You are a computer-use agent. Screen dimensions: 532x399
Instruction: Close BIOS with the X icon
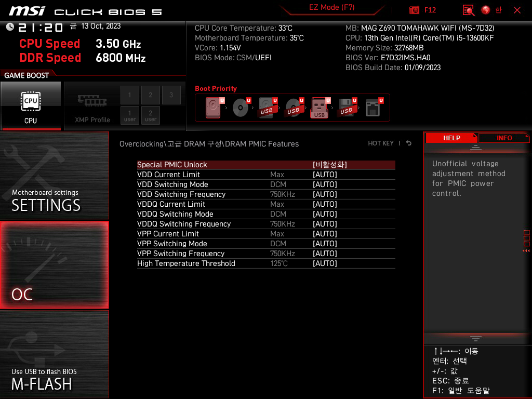[x=517, y=10]
